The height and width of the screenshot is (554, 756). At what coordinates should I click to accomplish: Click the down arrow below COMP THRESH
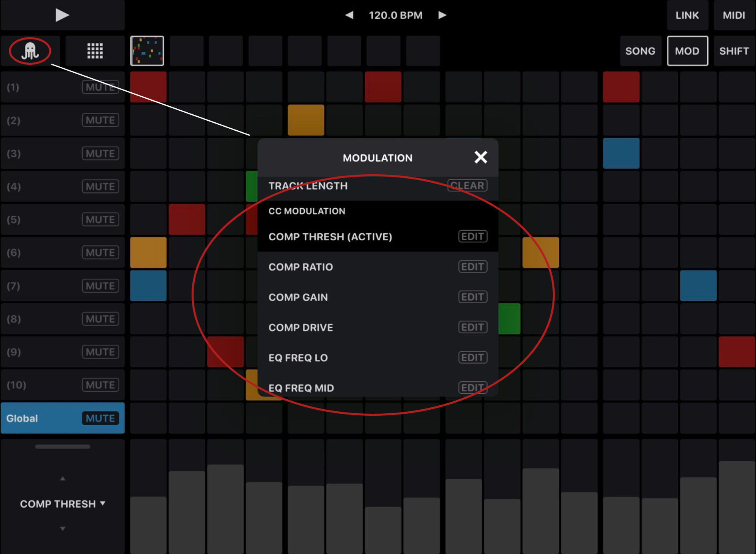(x=62, y=528)
